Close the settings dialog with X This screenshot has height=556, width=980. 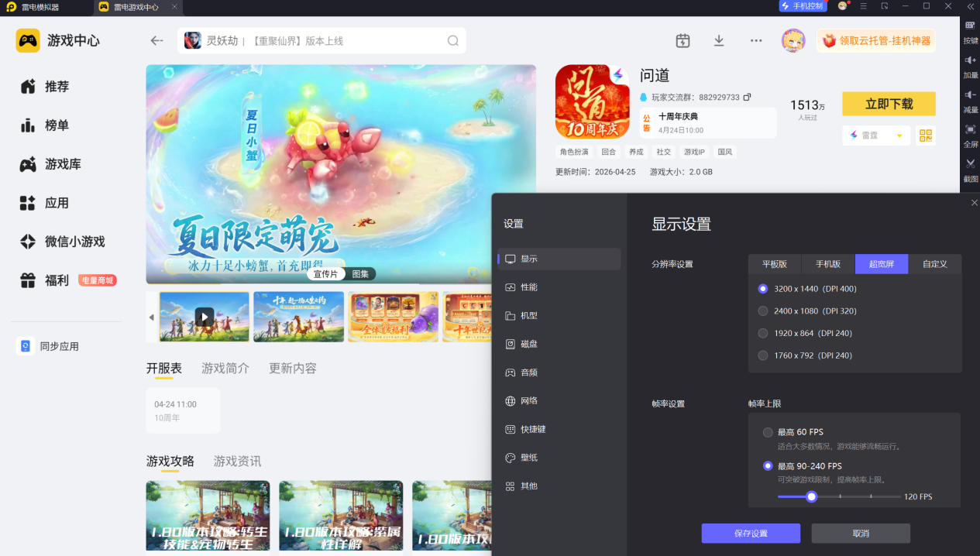coord(974,203)
